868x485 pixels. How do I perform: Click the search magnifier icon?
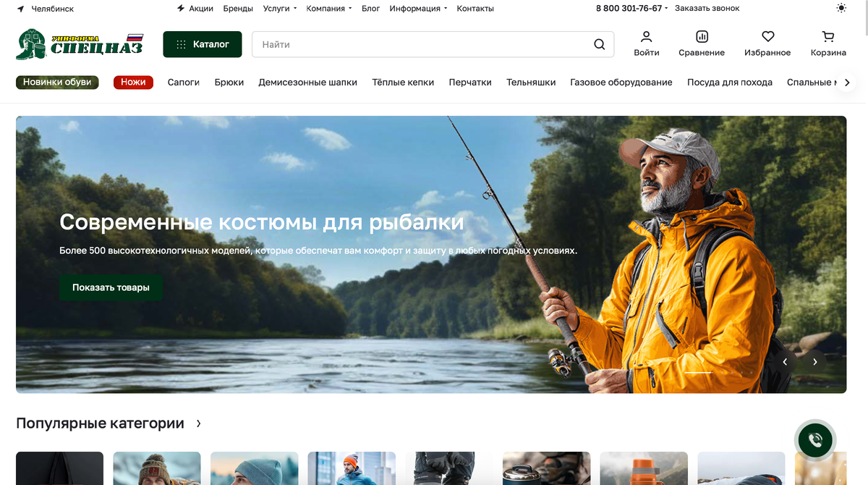(599, 44)
